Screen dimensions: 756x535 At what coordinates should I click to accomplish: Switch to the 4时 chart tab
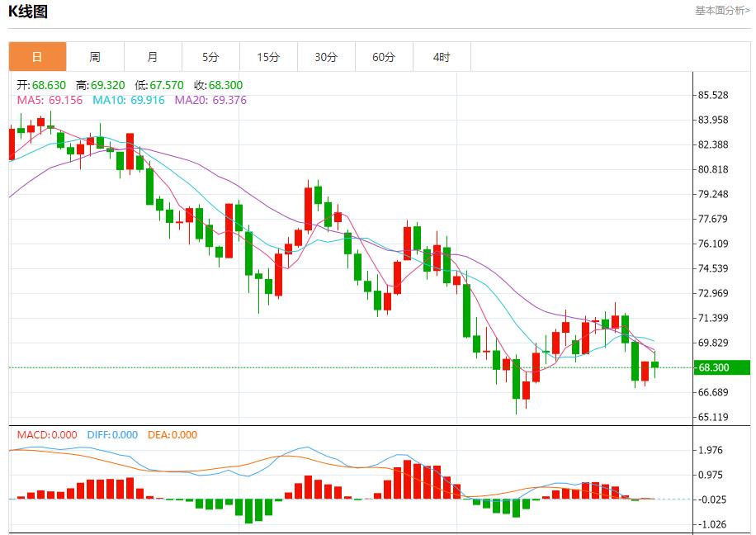(x=442, y=57)
